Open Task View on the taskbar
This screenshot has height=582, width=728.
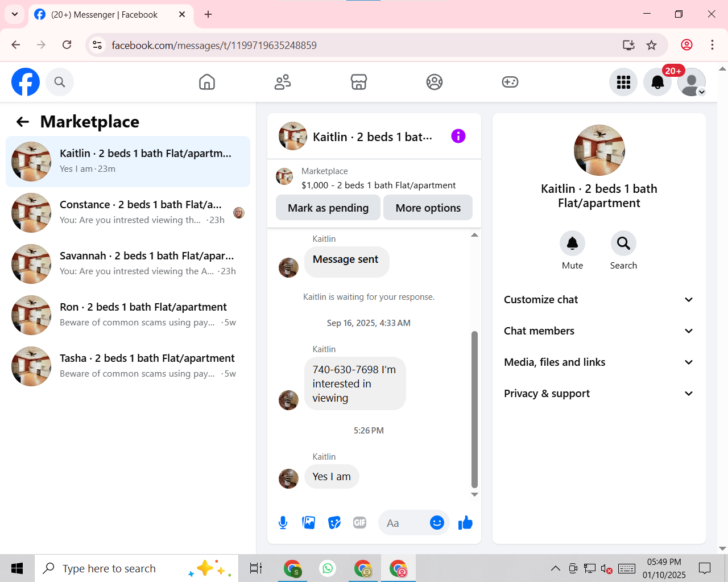256,568
